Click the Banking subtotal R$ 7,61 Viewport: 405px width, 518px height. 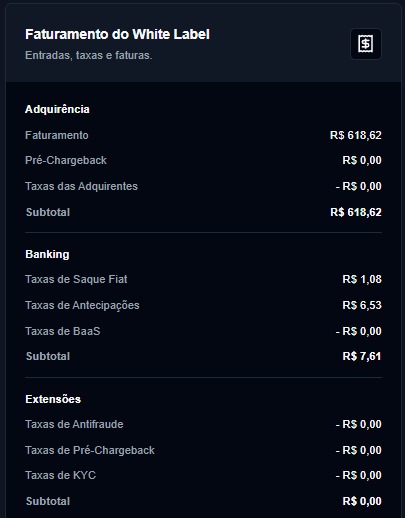pyautogui.click(x=362, y=356)
